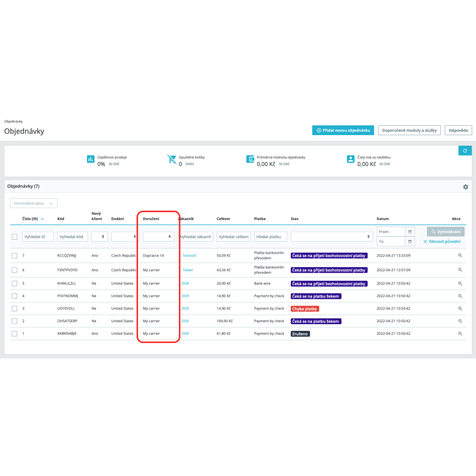The width and height of the screenshot is (476, 476).
Task: Click the view icon for order KHWLILZLL
Action: pyautogui.click(x=460, y=283)
